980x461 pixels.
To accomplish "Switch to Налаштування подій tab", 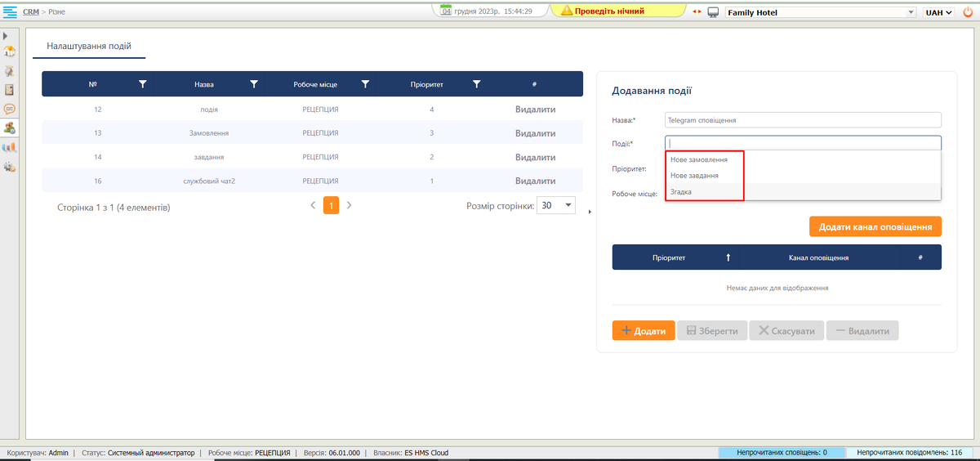I will pyautogui.click(x=89, y=47).
